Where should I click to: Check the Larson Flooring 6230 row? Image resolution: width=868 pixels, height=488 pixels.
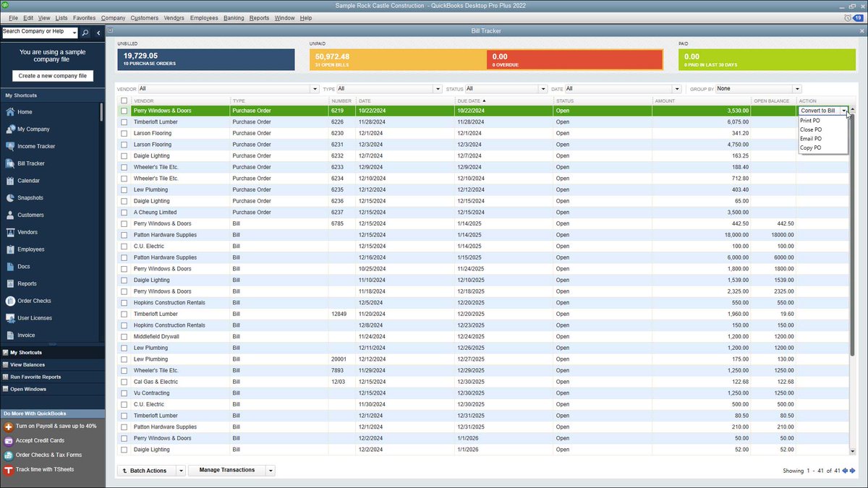tap(124, 133)
